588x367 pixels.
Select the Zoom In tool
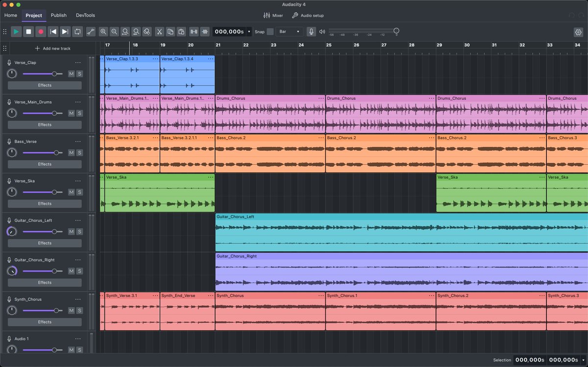(x=103, y=31)
